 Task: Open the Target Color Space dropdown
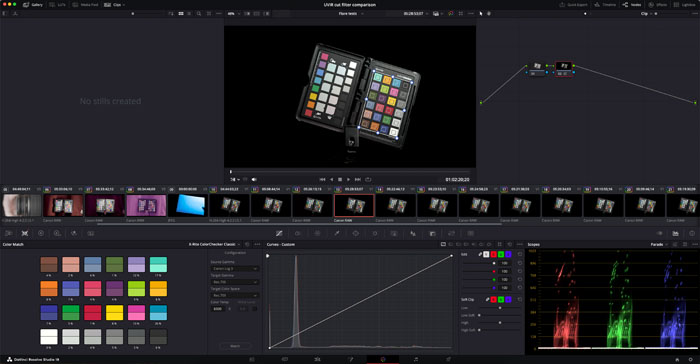coord(235,295)
